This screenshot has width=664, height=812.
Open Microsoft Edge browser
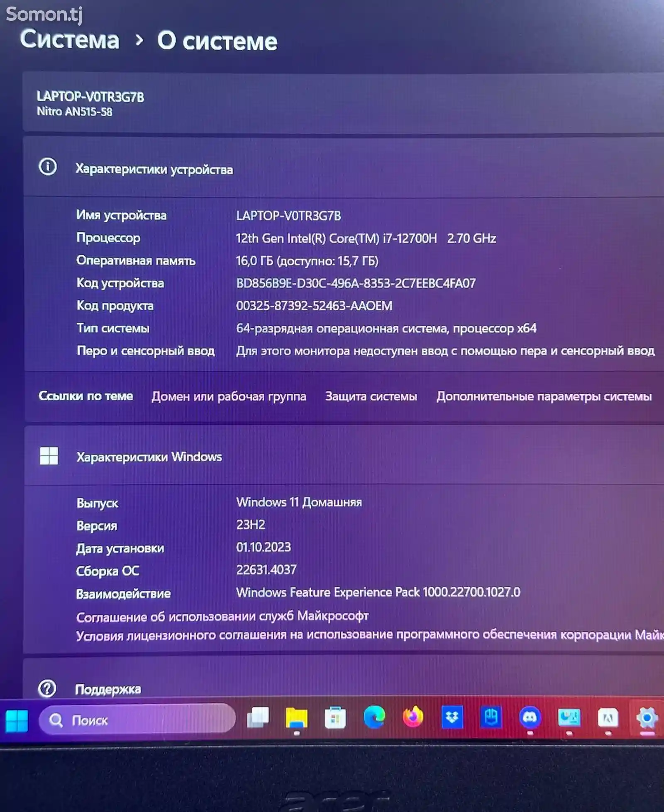(x=374, y=717)
